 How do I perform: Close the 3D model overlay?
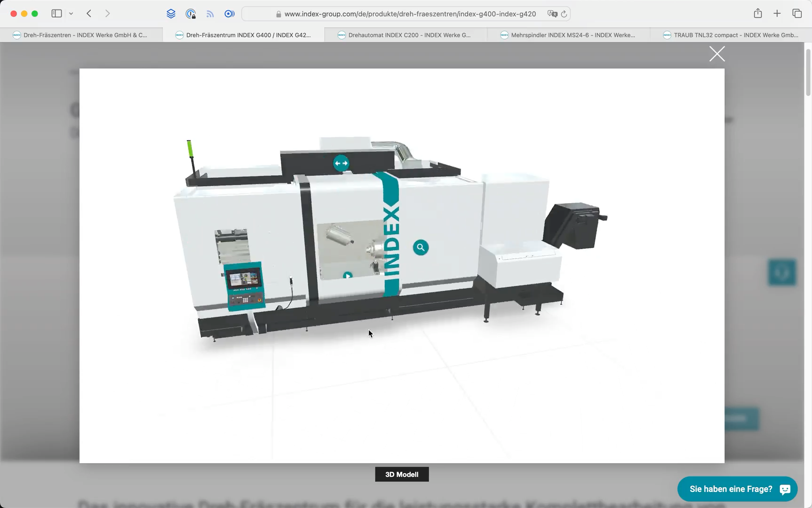click(x=716, y=54)
